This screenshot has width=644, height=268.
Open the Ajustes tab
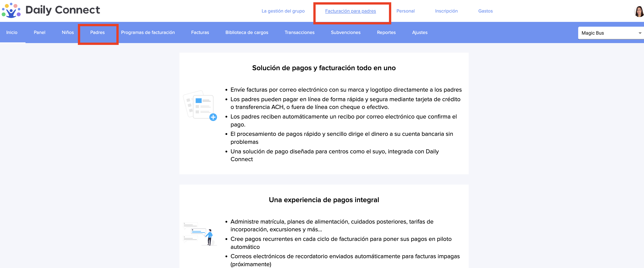click(x=420, y=33)
